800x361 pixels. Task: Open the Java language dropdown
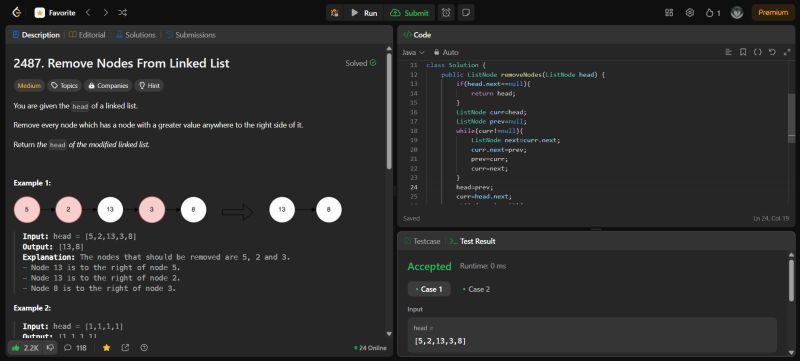(x=413, y=53)
